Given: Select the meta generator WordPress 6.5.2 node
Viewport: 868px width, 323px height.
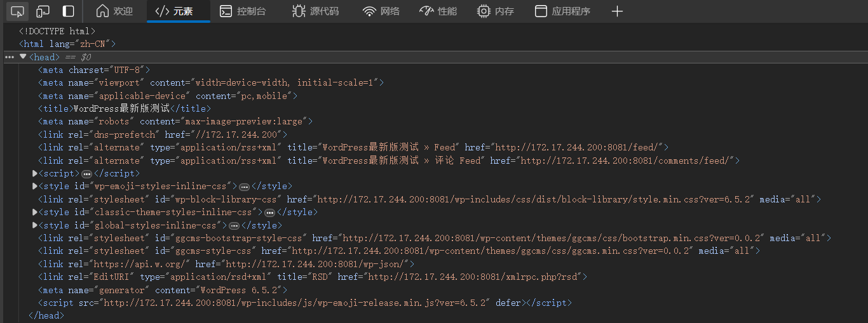Looking at the screenshot, I should tap(163, 290).
